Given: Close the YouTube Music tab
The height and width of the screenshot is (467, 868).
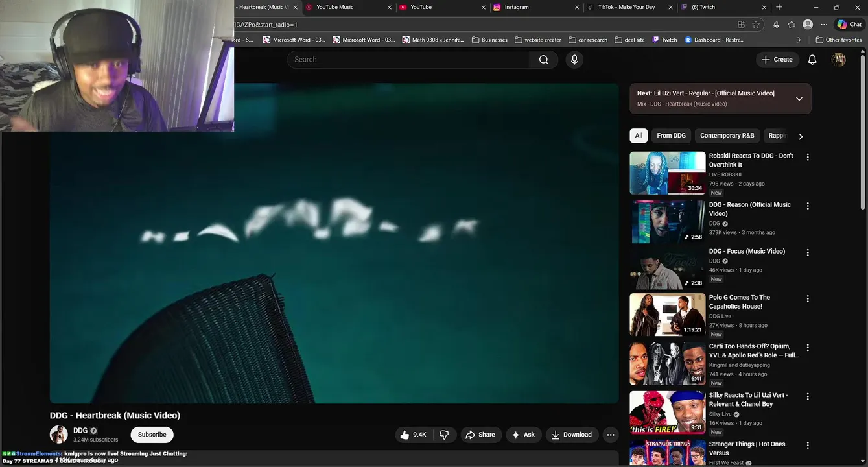Looking at the screenshot, I should tap(390, 7).
